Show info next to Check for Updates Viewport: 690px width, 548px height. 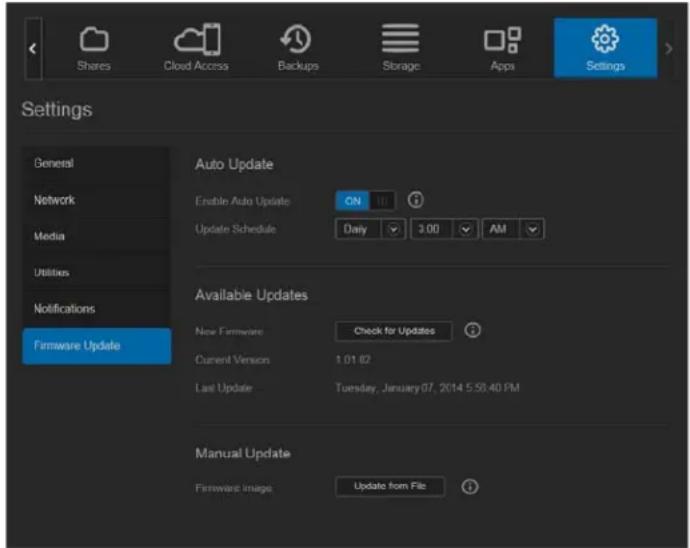[x=473, y=330]
